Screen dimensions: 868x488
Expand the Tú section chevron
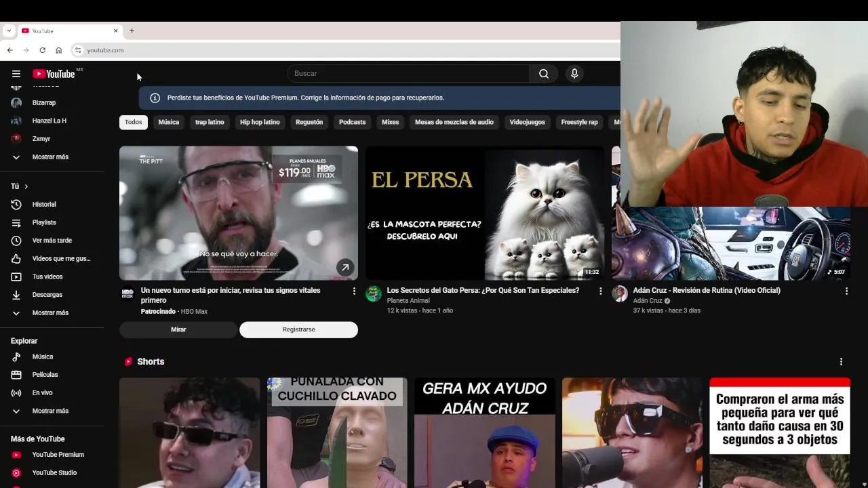tap(26, 186)
